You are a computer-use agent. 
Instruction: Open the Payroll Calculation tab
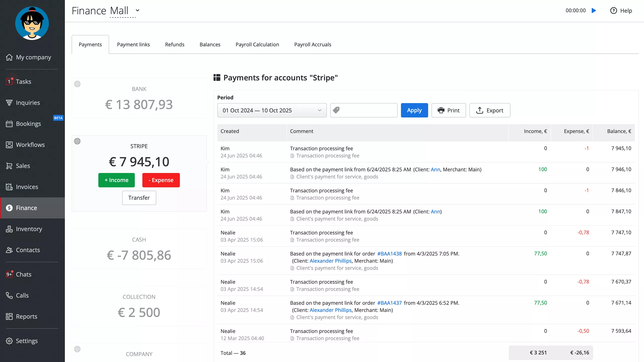tap(257, 44)
